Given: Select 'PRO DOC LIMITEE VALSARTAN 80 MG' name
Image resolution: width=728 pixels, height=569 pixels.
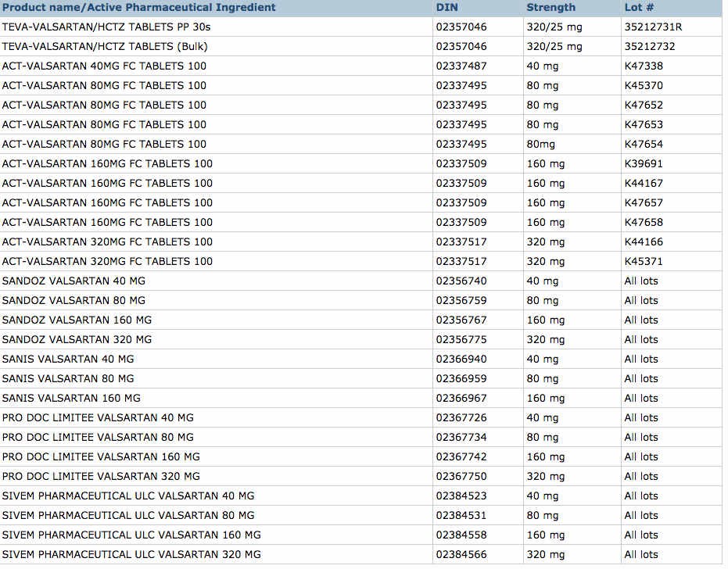Looking at the screenshot, I should (98, 437).
